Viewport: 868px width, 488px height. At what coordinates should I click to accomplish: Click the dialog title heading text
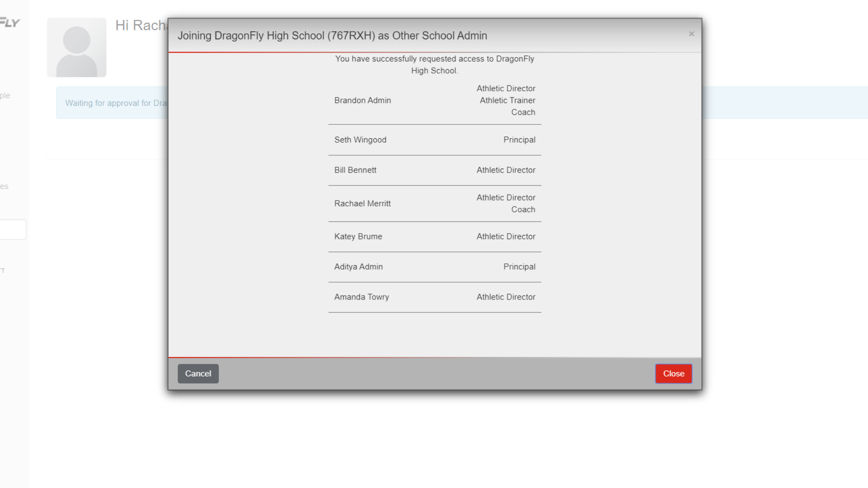(x=332, y=36)
